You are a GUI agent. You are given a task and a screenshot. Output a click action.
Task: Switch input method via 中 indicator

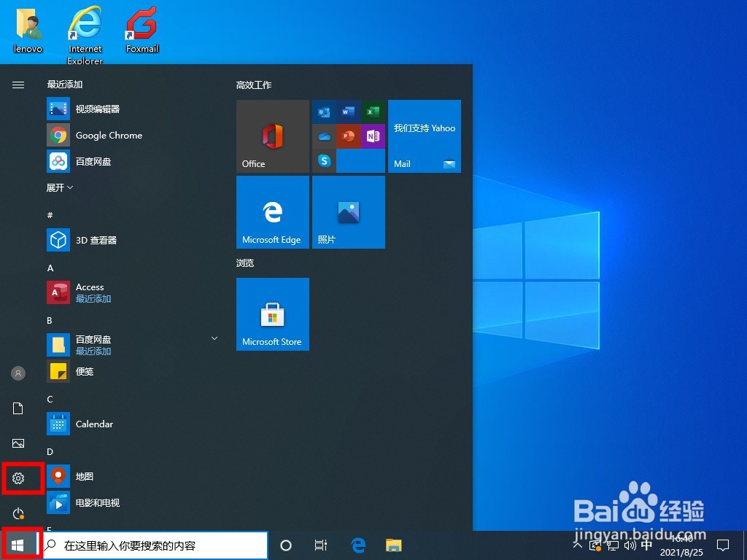click(646, 545)
